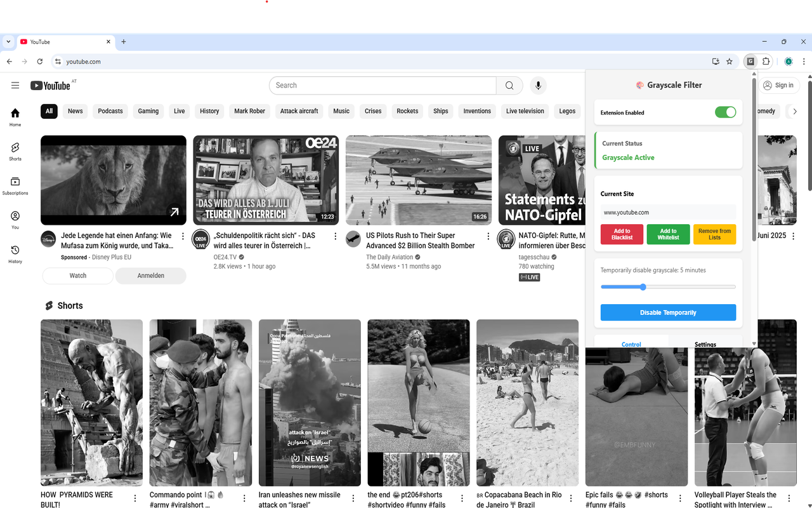Image resolution: width=812 pixels, height=508 pixels.
Task: Click the Anmelden button
Action: point(151,276)
